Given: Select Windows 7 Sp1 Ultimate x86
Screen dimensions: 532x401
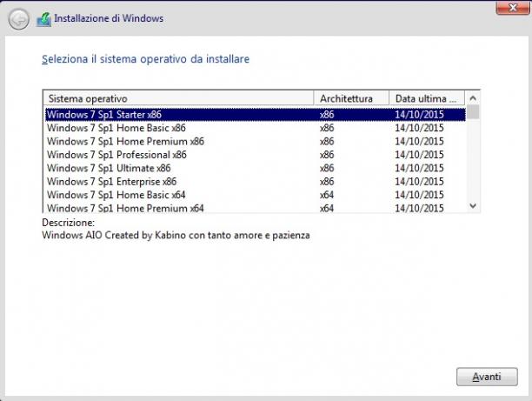Looking at the screenshot, I should coord(256,168).
